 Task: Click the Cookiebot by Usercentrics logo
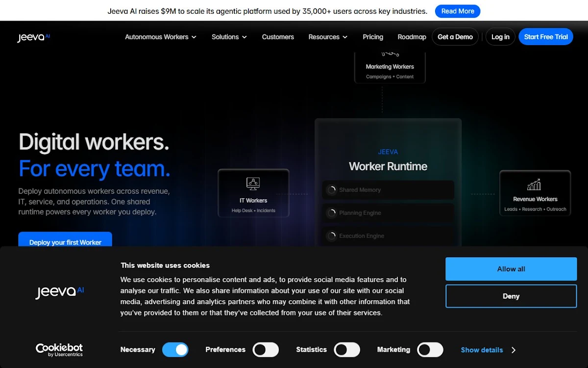click(59, 350)
